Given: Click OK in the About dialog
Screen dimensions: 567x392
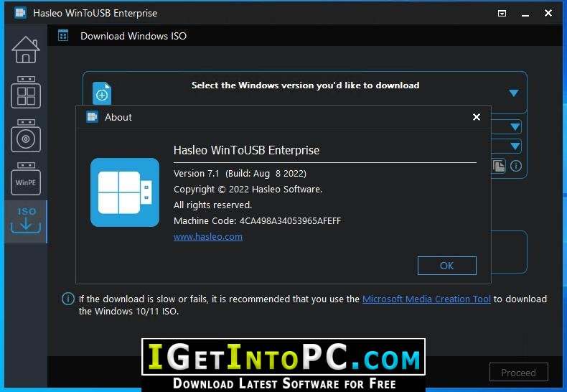Looking at the screenshot, I should [x=447, y=266].
